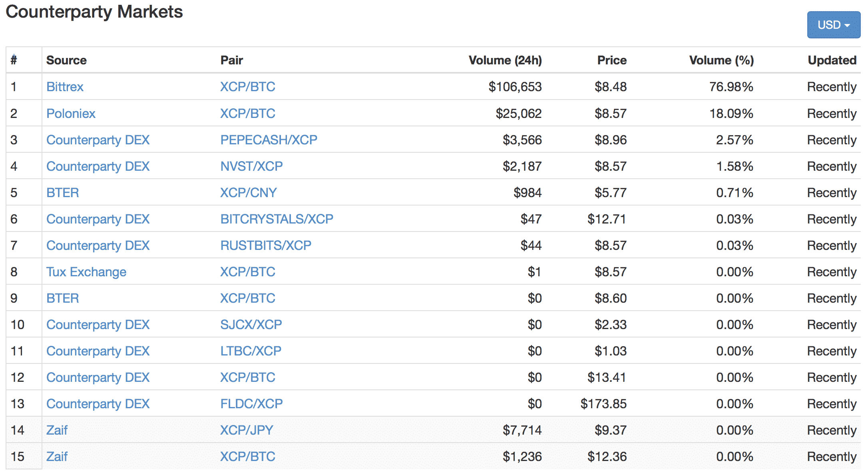Select the 1.58% volume share cell

click(735, 166)
